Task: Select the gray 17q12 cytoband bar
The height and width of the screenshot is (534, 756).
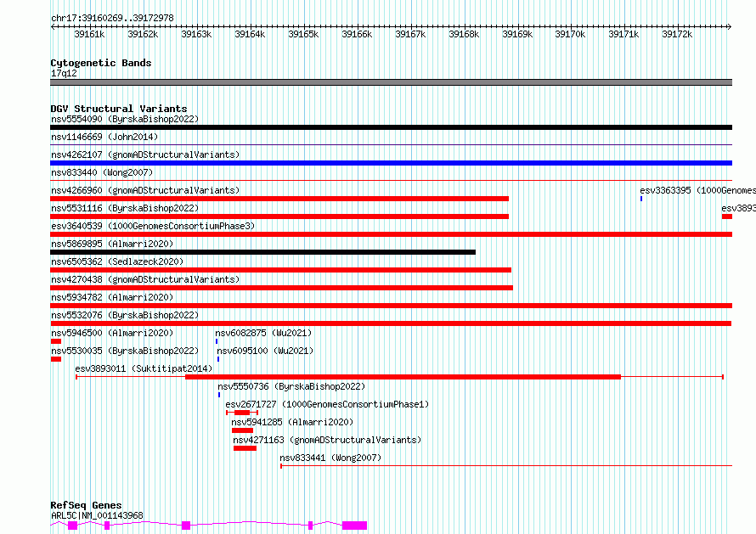Action: pyautogui.click(x=391, y=82)
